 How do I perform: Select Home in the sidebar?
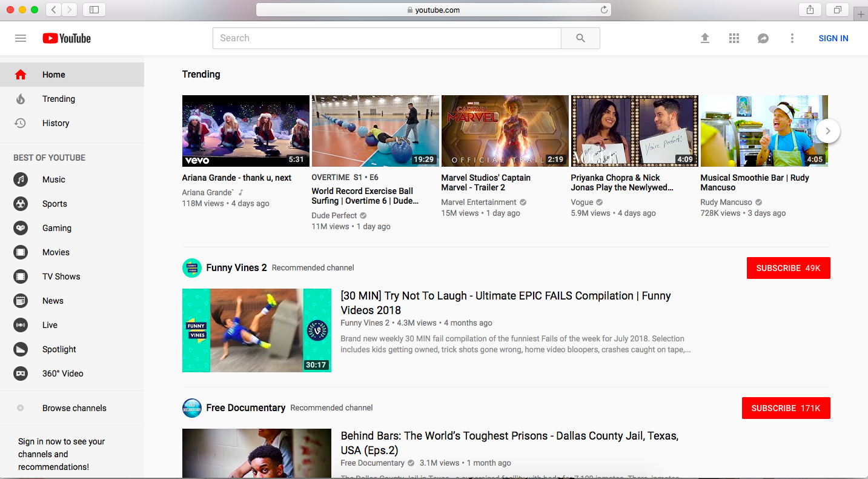pyautogui.click(x=72, y=75)
